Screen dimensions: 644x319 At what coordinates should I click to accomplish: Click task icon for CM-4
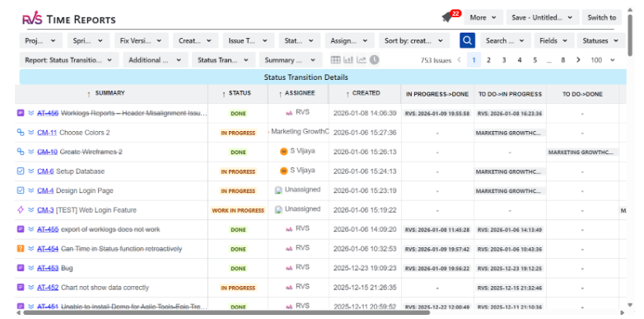coord(21,190)
